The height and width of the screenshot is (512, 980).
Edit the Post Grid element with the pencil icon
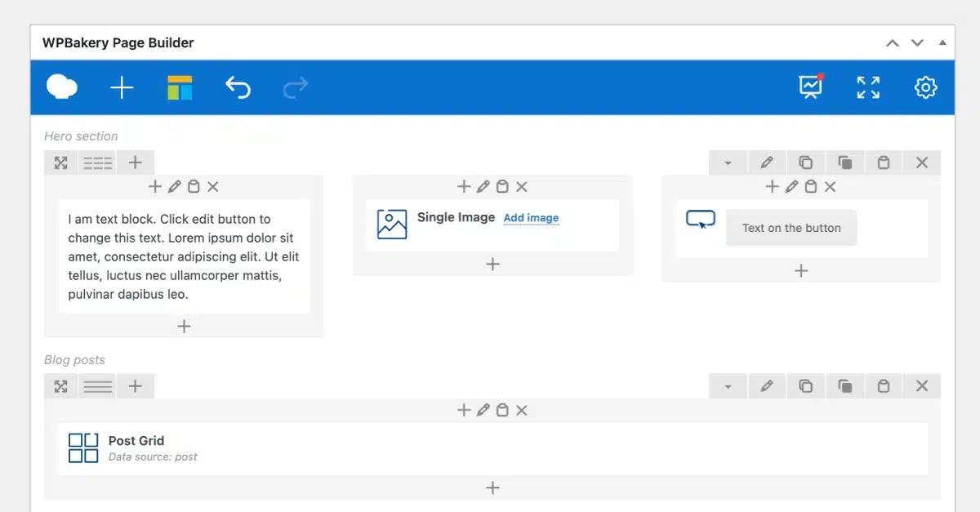(x=483, y=410)
